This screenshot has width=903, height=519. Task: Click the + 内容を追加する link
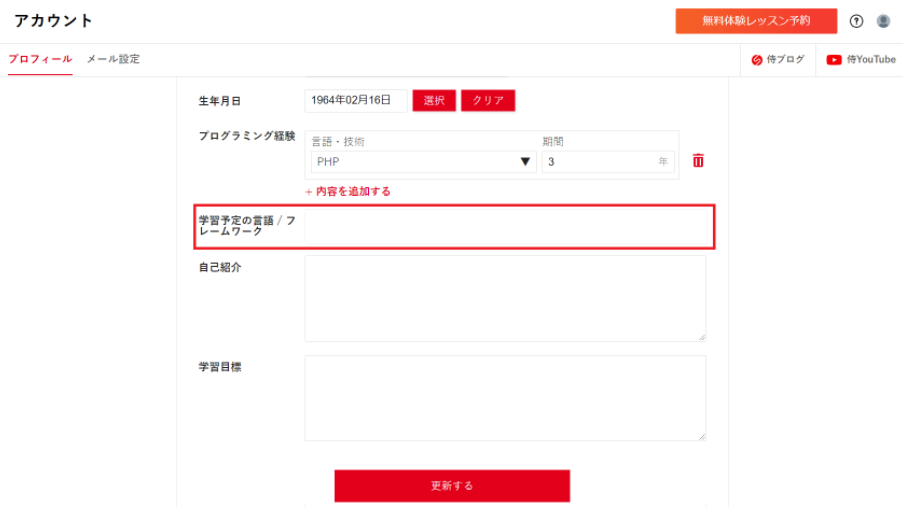pyautogui.click(x=347, y=191)
